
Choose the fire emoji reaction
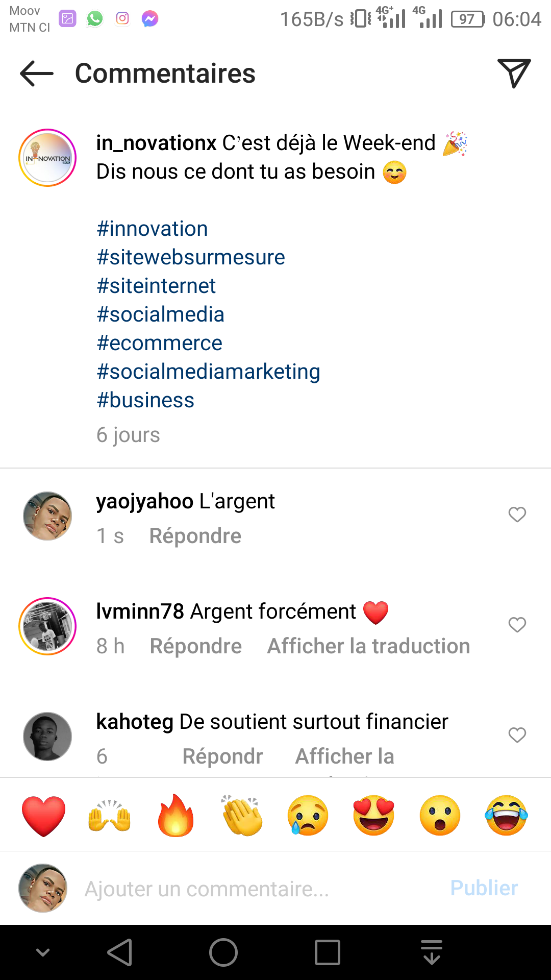176,815
